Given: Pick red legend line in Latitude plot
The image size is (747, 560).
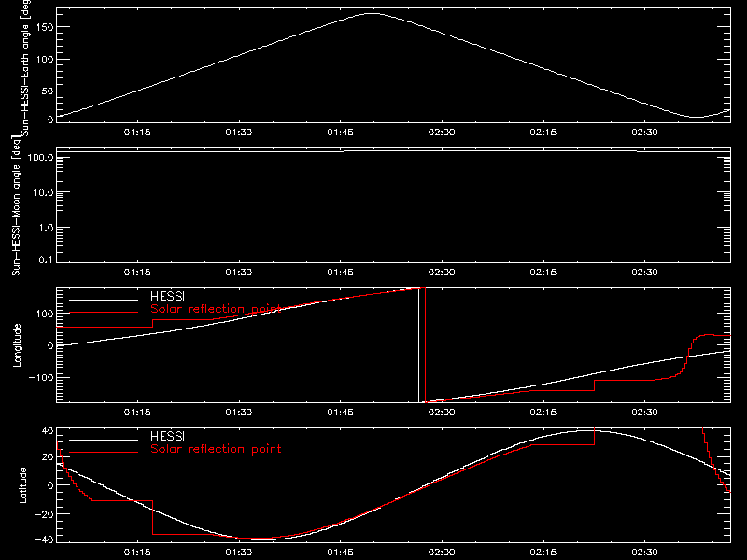Looking at the screenshot, I should pyautogui.click(x=104, y=453).
